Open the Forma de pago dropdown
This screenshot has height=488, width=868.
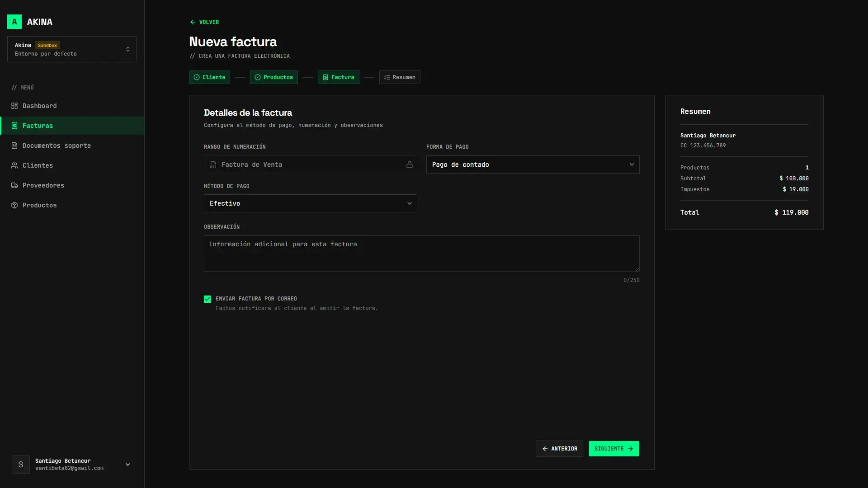[533, 164]
